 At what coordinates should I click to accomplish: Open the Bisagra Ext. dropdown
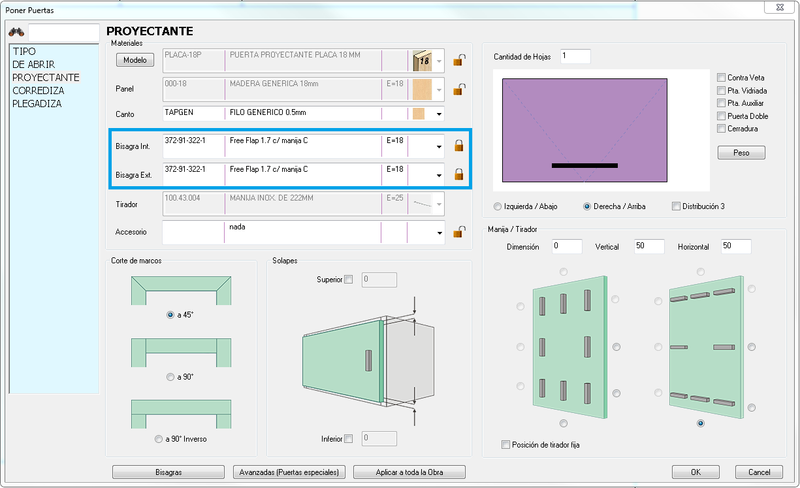click(x=439, y=175)
